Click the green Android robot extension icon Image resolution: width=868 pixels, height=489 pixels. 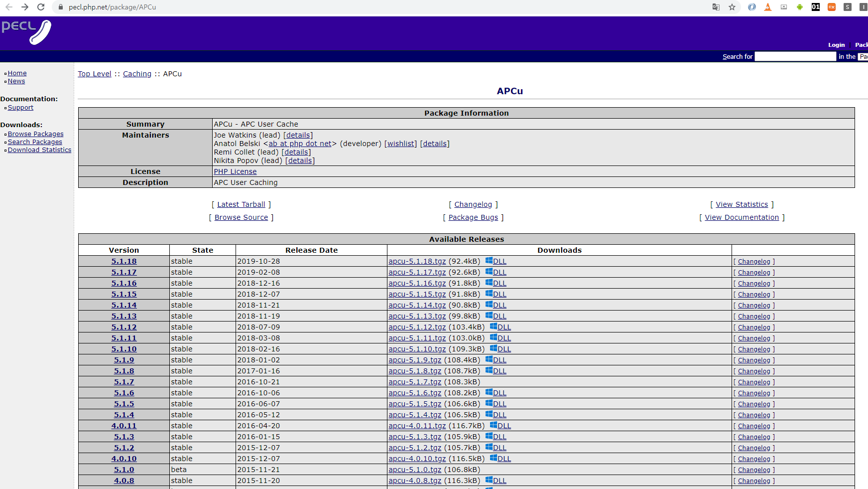[x=800, y=7]
